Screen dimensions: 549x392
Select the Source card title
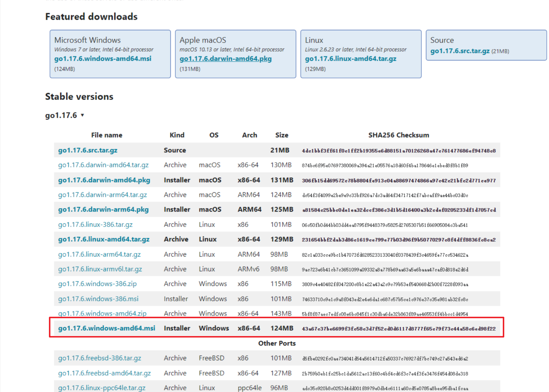click(x=442, y=40)
